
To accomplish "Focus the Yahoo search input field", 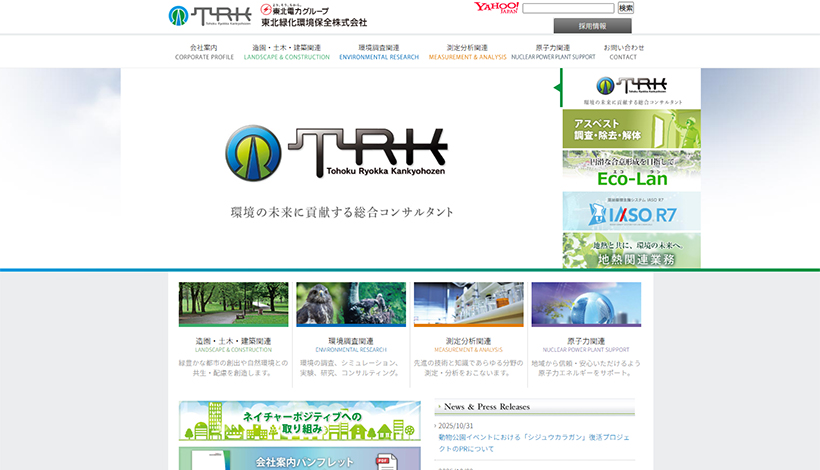I will [x=568, y=8].
